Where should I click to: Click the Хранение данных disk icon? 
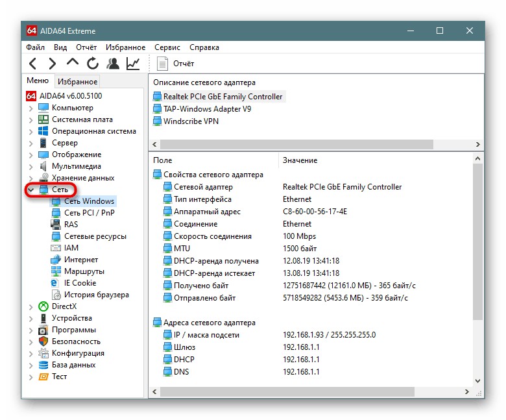(43, 178)
